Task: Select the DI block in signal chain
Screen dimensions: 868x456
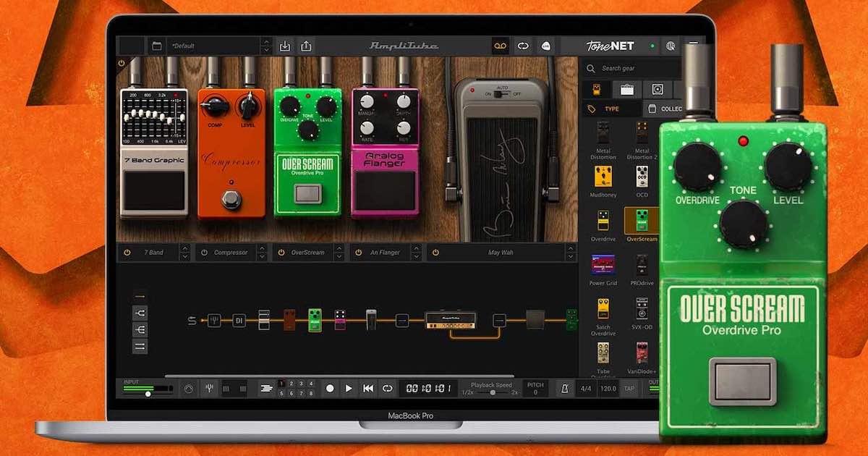Action: pyautogui.click(x=239, y=321)
